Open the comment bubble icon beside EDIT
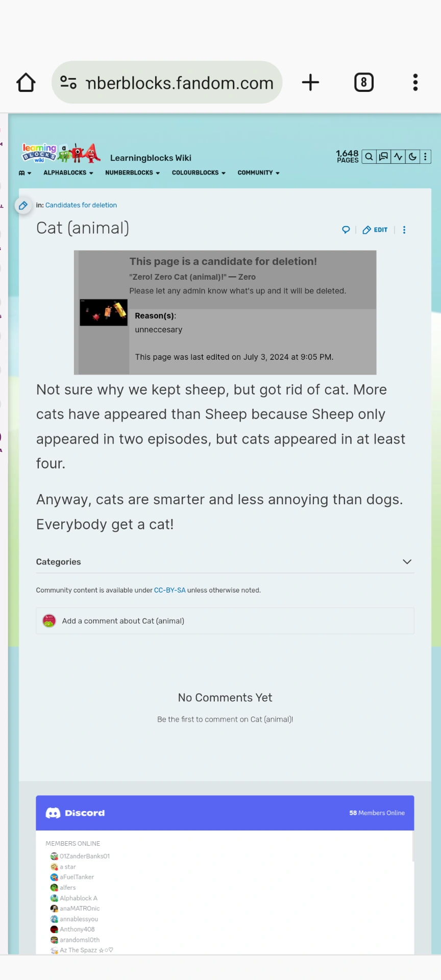This screenshot has width=441, height=980. (346, 230)
